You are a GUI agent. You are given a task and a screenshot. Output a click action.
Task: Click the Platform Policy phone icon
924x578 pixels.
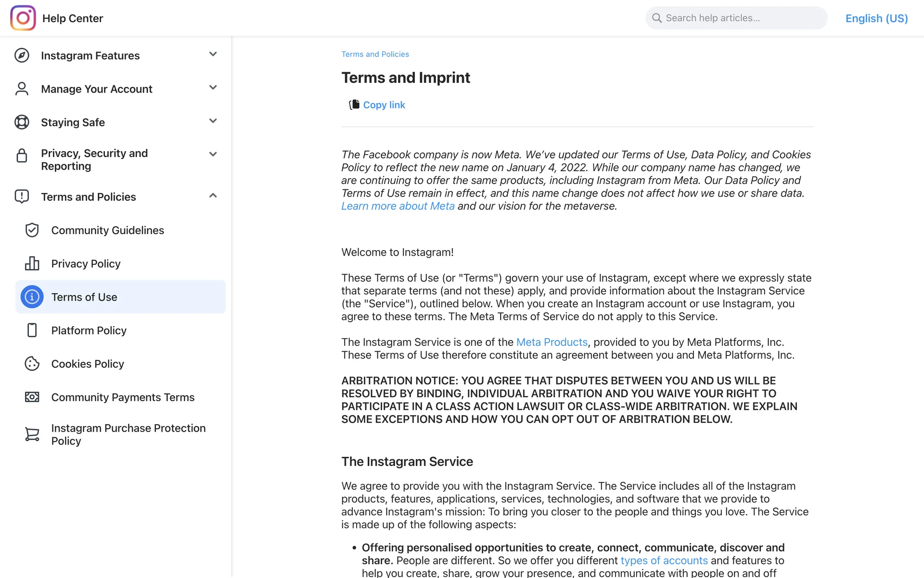click(32, 330)
